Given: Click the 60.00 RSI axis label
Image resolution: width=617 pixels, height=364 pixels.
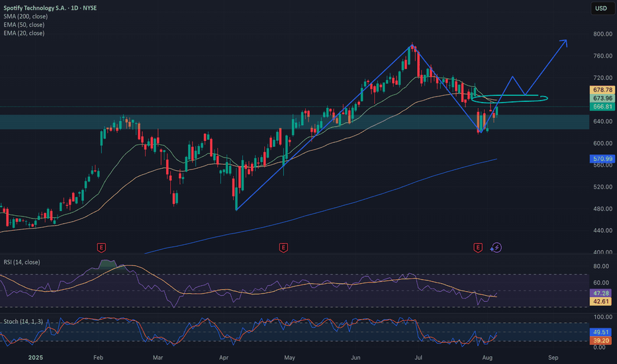Looking at the screenshot, I should click(x=601, y=283).
